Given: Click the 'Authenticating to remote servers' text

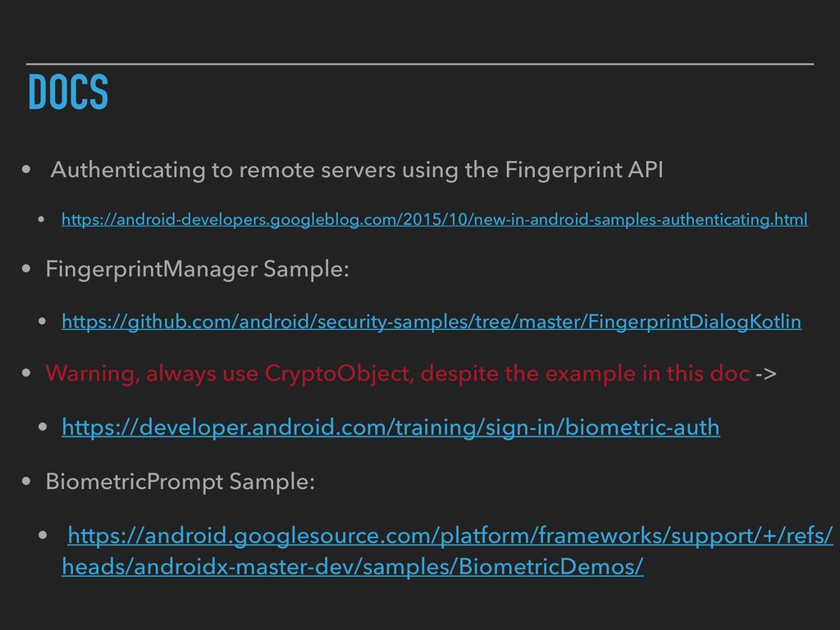Looking at the screenshot, I should point(357,171).
